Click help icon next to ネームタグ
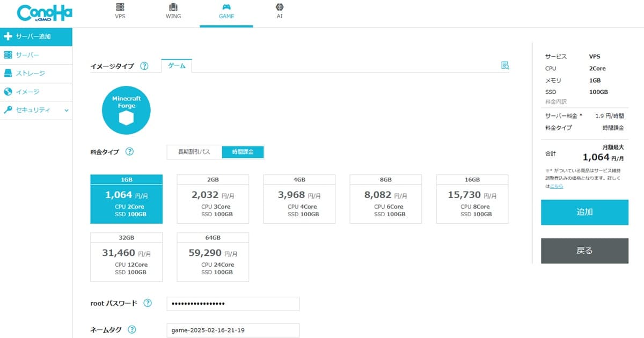 pyautogui.click(x=132, y=330)
